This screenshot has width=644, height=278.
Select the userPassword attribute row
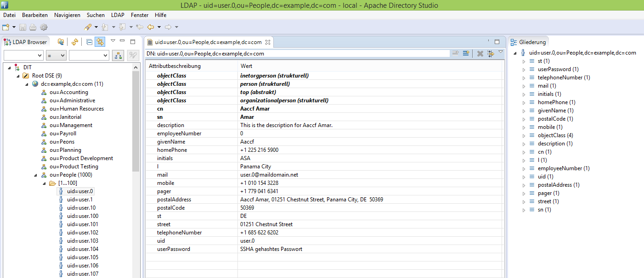coord(325,249)
